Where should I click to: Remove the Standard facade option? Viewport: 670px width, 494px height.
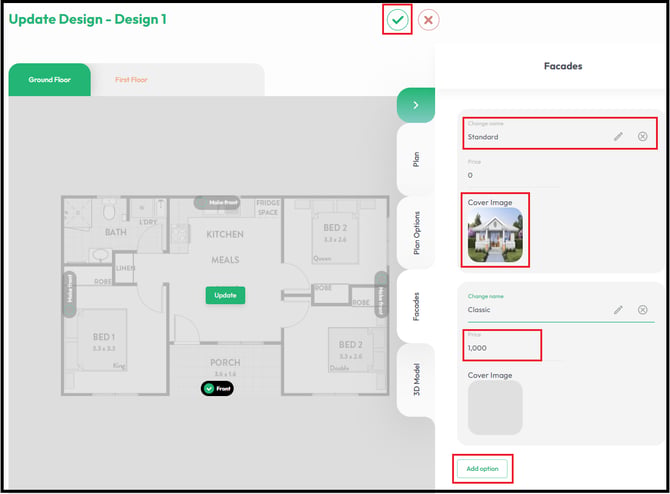[642, 136]
